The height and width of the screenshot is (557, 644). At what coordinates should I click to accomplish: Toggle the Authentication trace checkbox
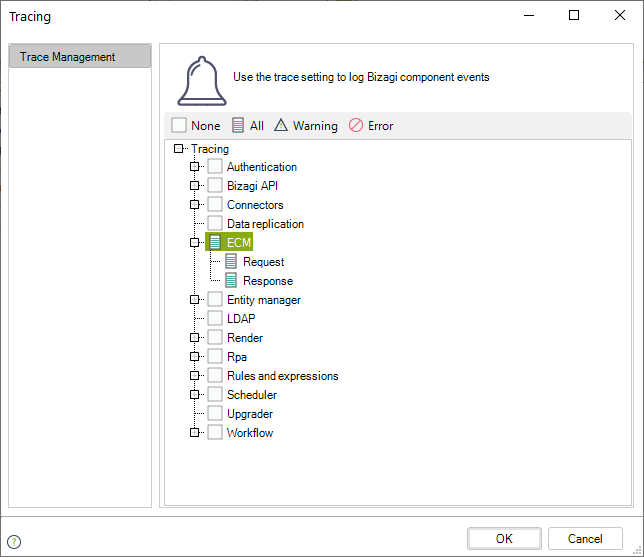click(x=215, y=166)
